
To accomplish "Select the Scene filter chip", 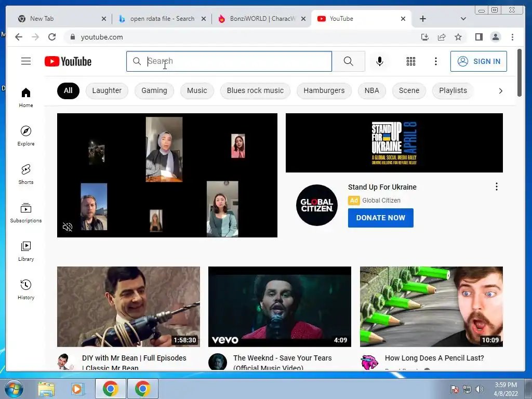I will [409, 90].
